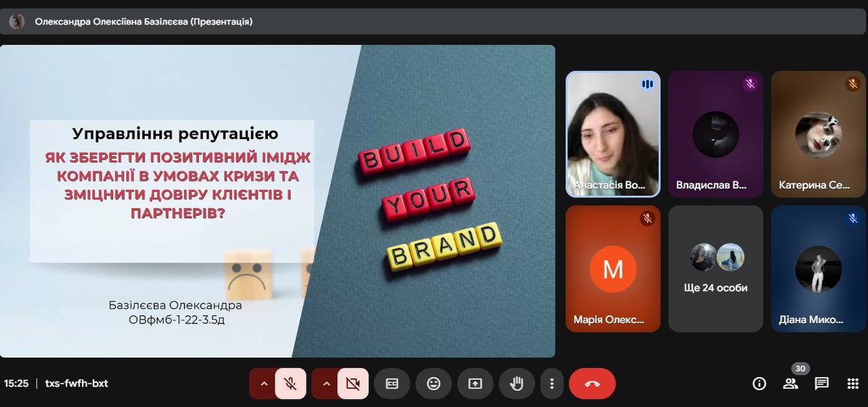Click the name label 'Анастасія Во...'
Viewport: 868px width, 407px height.
coord(610,185)
